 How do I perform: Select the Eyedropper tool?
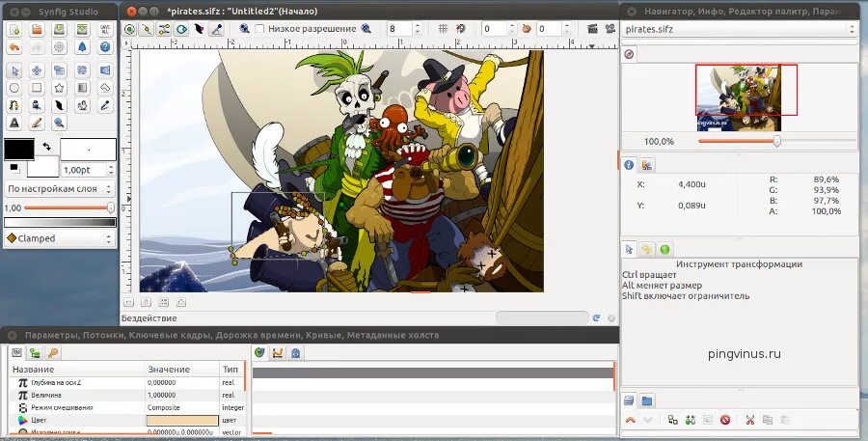tap(105, 105)
